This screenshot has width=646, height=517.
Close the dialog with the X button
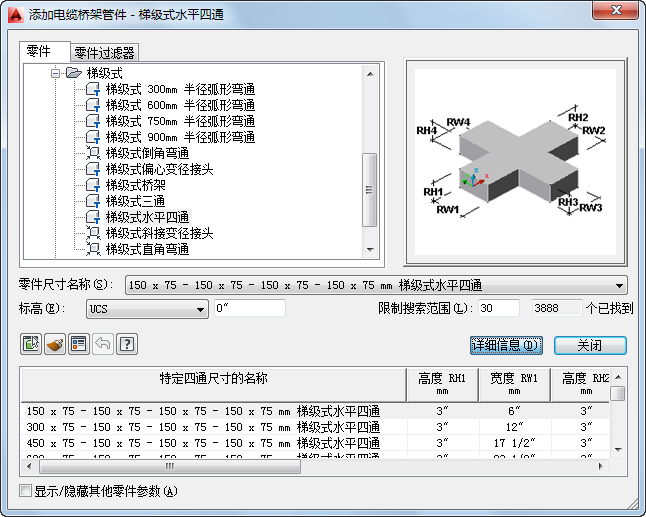pyautogui.click(x=615, y=10)
